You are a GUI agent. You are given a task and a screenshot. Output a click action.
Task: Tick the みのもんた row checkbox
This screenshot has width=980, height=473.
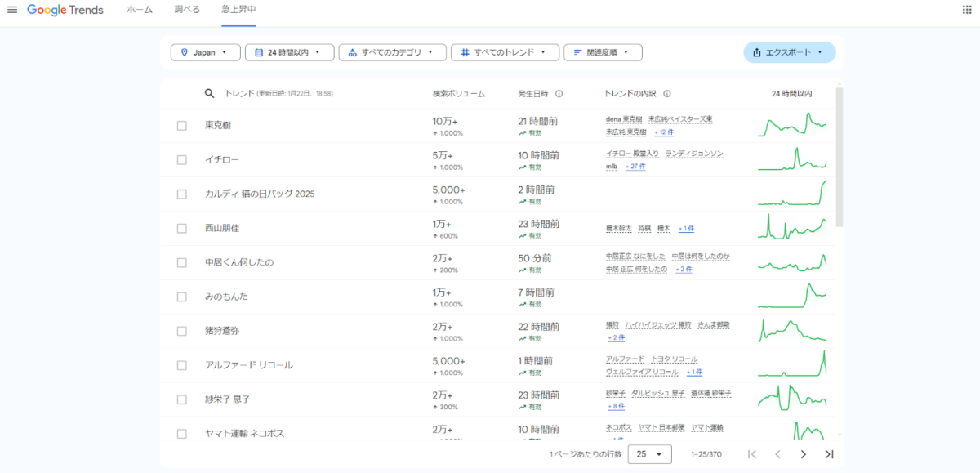pyautogui.click(x=182, y=297)
